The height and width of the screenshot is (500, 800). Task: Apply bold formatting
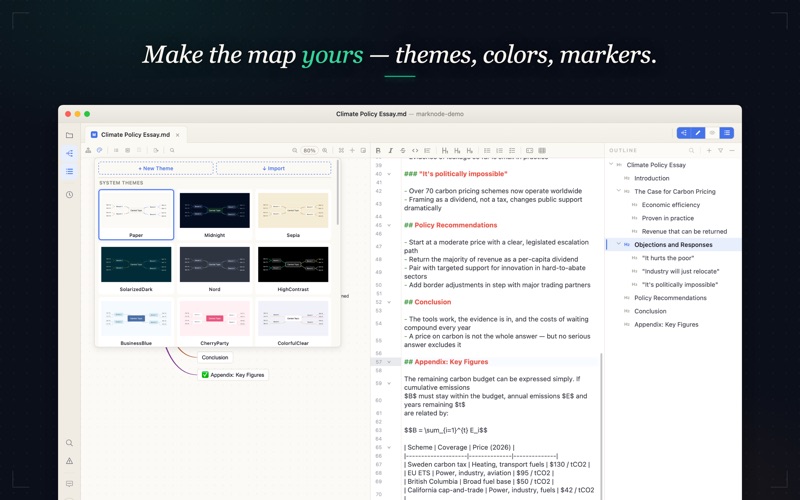pos(378,151)
